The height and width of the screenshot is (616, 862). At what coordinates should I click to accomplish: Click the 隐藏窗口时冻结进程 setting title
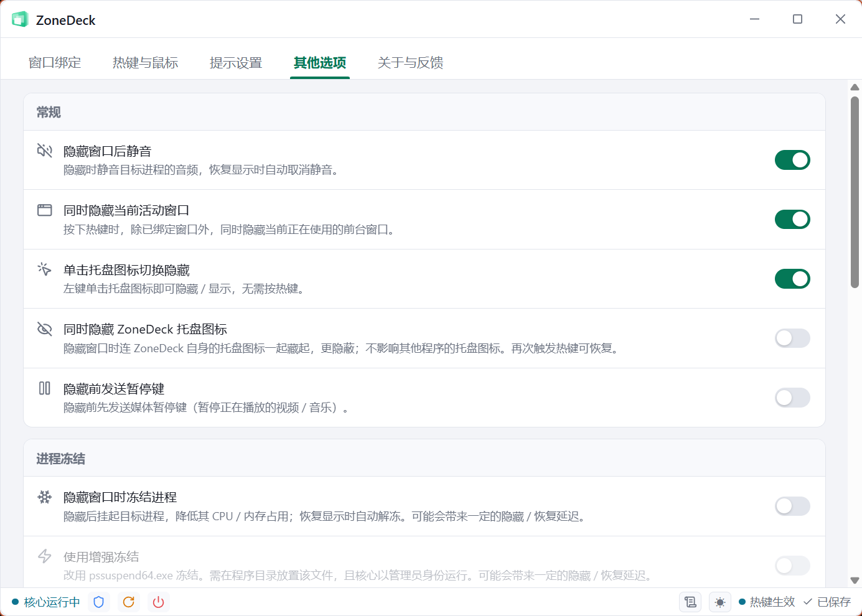(x=120, y=497)
